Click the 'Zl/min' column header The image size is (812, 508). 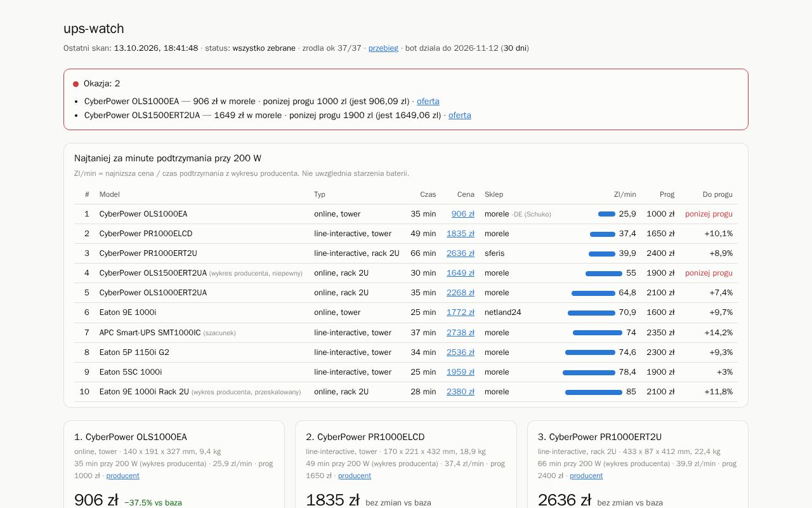(625, 194)
